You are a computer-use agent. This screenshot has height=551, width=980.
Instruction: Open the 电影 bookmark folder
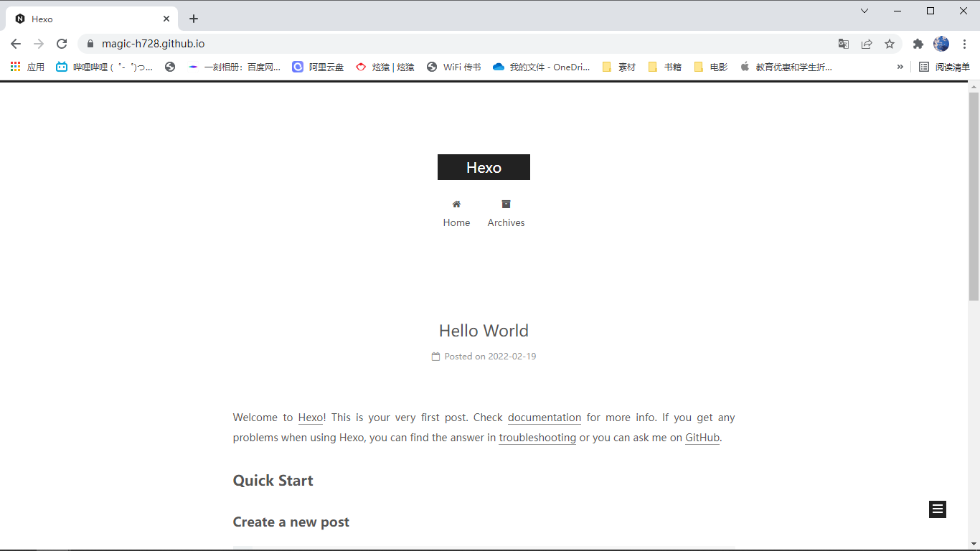point(711,67)
